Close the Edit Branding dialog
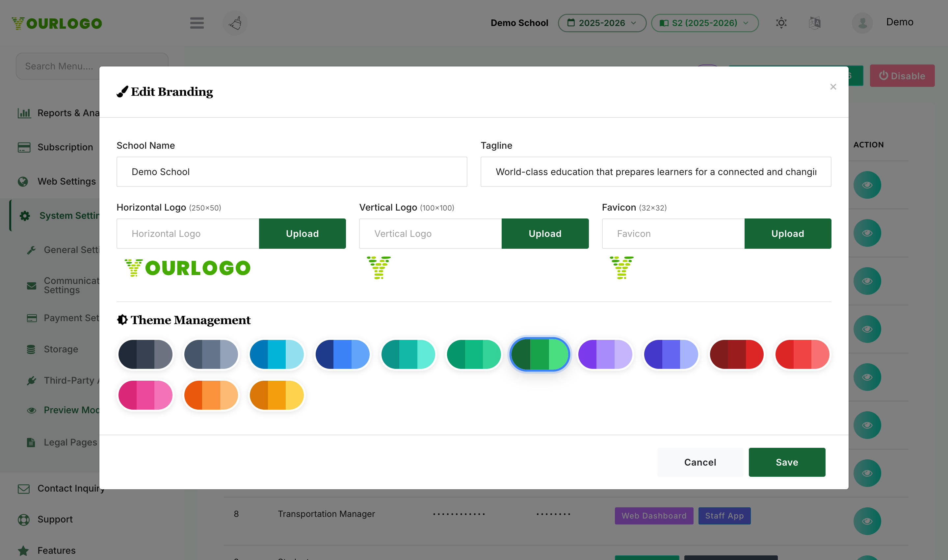 pyautogui.click(x=833, y=87)
